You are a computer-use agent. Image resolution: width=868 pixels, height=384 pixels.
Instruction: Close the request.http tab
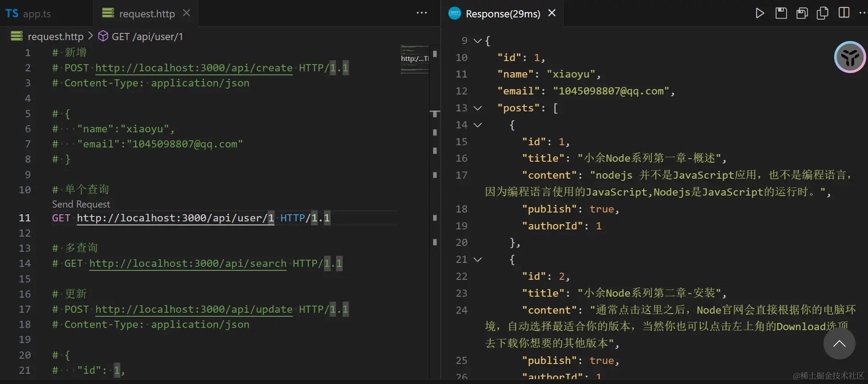point(187,13)
